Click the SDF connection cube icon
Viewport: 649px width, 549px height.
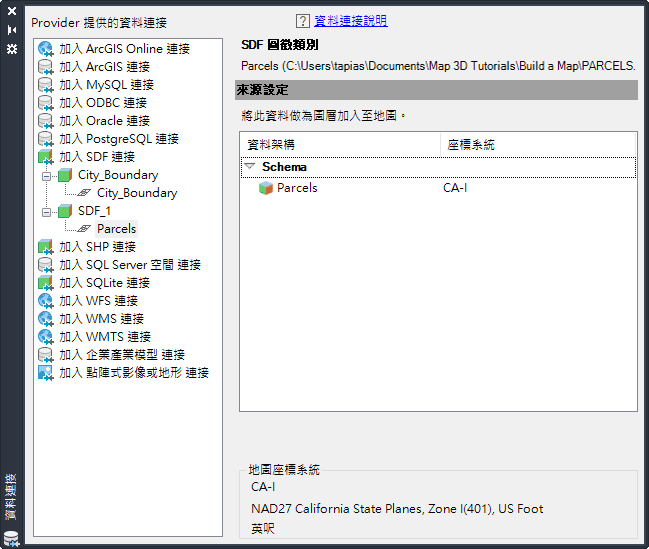46,157
